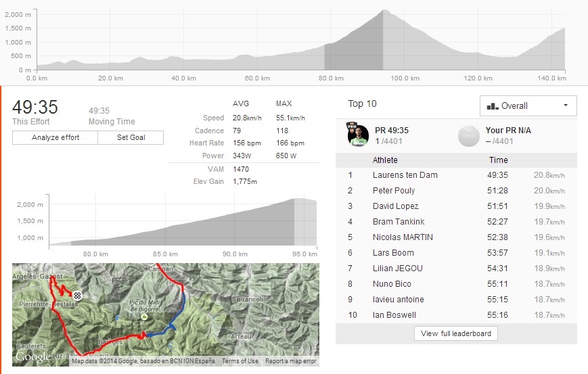This screenshot has width=588, height=374.
Task: Click the light shaded end of the segment elevation chart
Action: (304, 222)
